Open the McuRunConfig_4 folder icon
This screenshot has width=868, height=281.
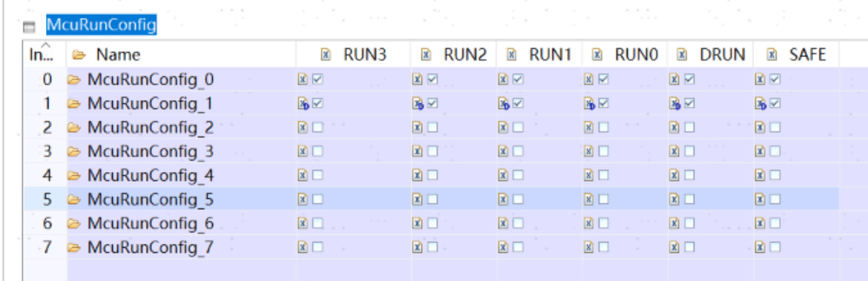pos(73,176)
